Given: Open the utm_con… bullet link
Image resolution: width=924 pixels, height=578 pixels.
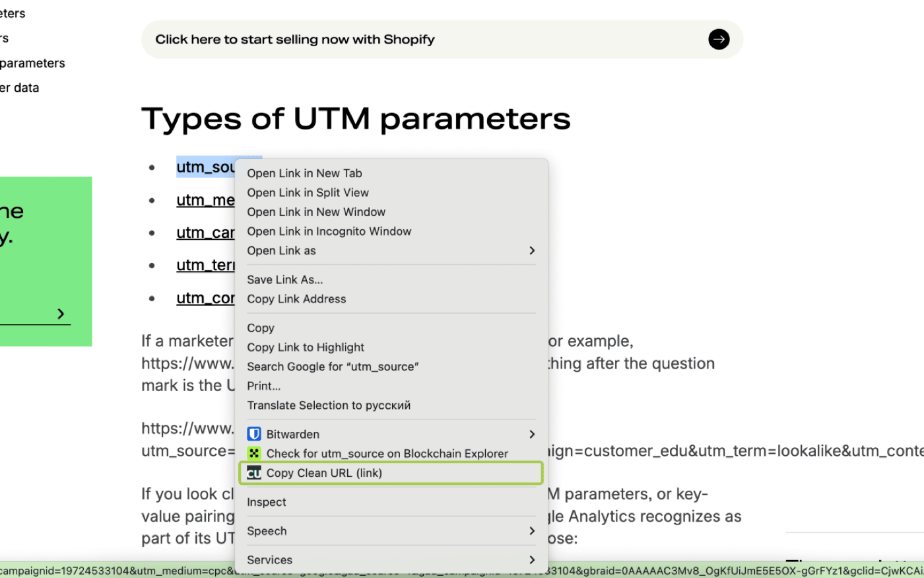Looking at the screenshot, I should coord(205,298).
